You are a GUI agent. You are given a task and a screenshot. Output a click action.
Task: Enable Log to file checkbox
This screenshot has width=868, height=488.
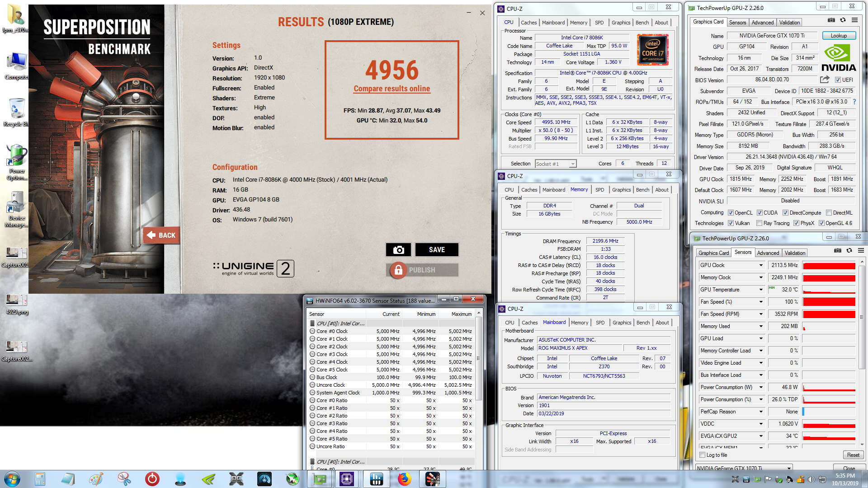pos(702,455)
